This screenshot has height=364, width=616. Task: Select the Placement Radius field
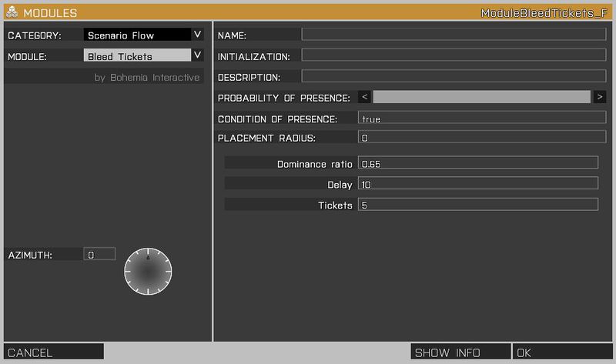tap(482, 138)
